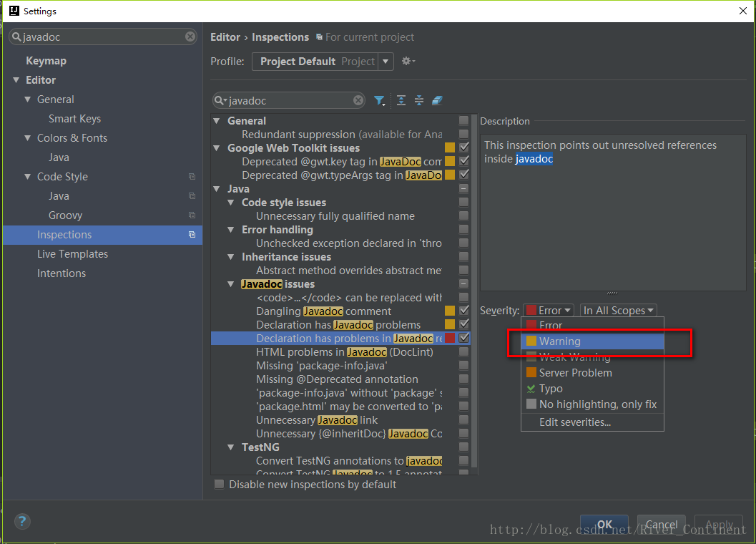Clear the inspections javadoc filter text

pyautogui.click(x=358, y=100)
